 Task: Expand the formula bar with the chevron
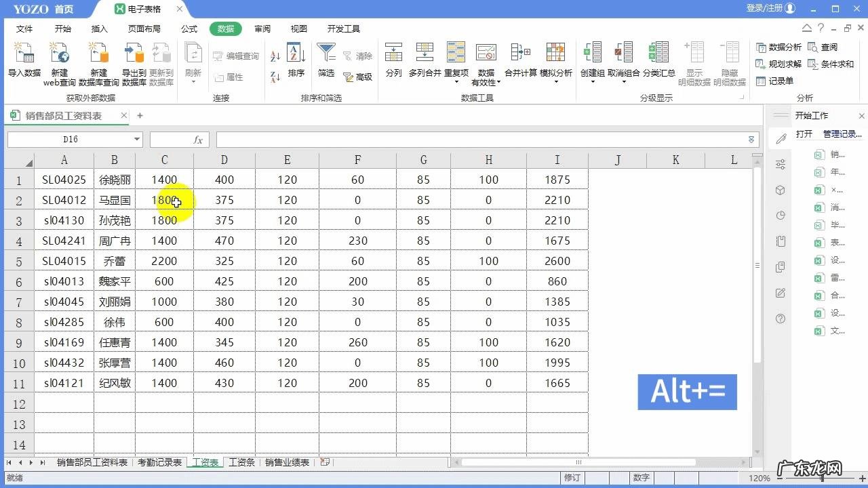click(x=751, y=140)
